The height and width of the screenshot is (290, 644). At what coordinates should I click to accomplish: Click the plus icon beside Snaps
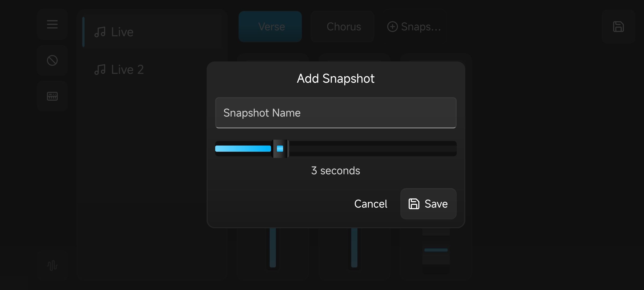392,27
